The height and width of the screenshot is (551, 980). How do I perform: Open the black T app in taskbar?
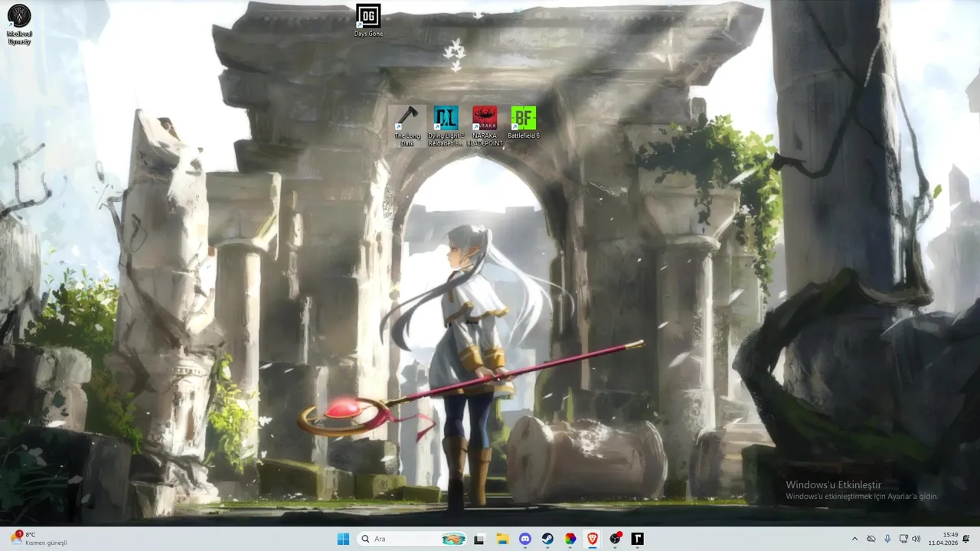637,539
